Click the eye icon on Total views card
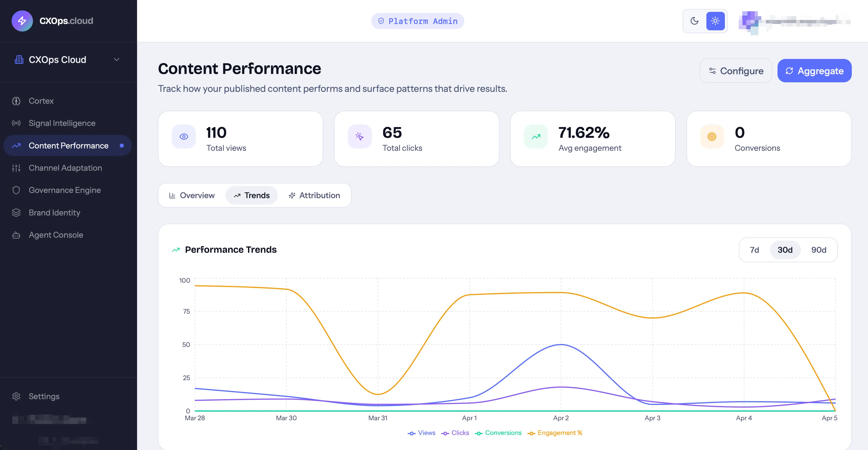The height and width of the screenshot is (450, 868). tap(184, 137)
